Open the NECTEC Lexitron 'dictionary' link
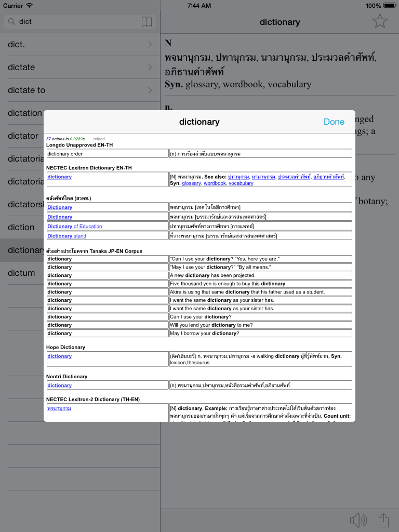This screenshot has height=532, width=399. 59,177
